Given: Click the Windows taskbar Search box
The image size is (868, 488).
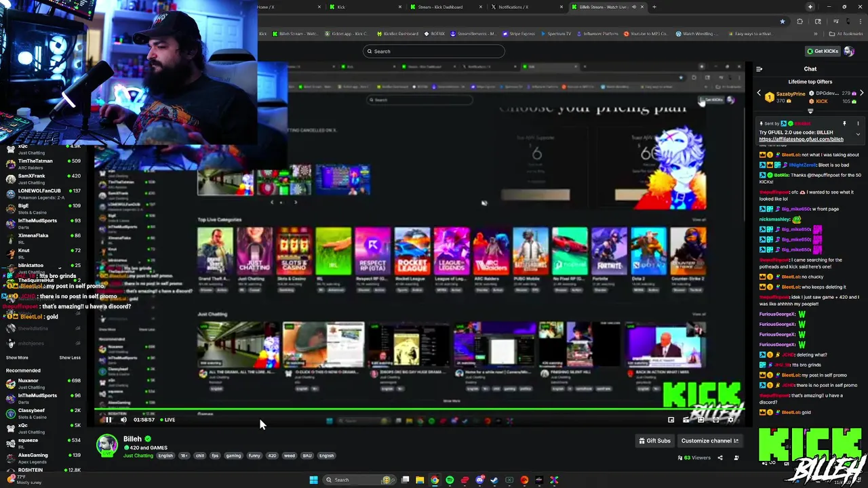Looking at the screenshot, I should click(358, 480).
